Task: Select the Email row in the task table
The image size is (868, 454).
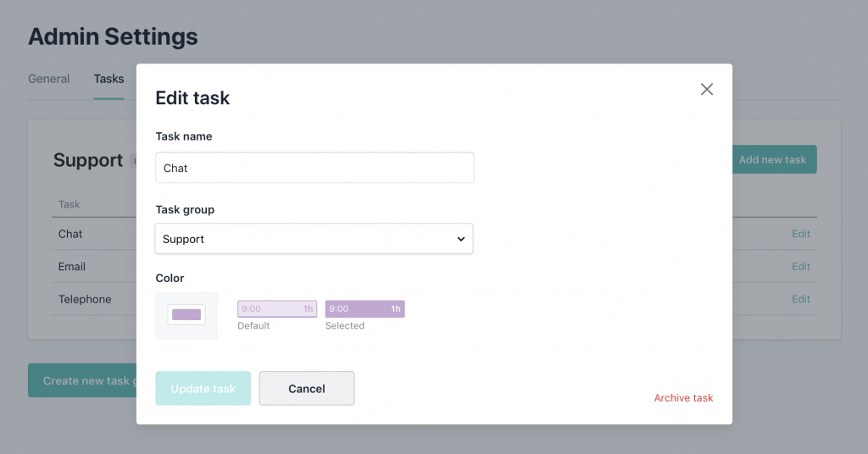Action: click(x=72, y=267)
